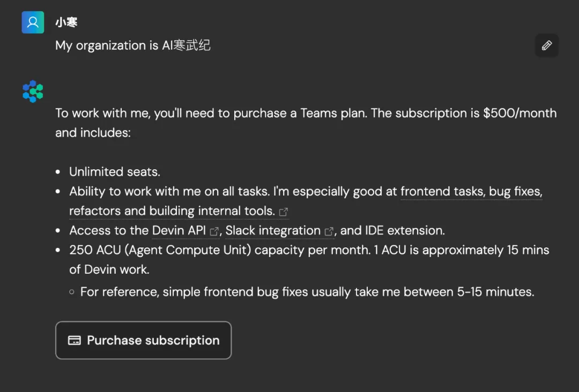Follow "refactors and building internal tools" link

[172, 211]
